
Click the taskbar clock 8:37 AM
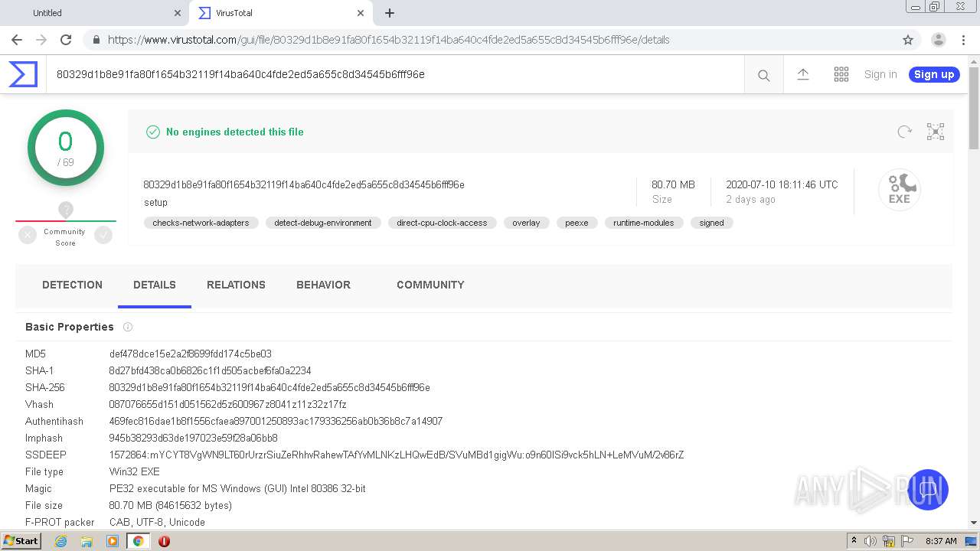tap(941, 541)
